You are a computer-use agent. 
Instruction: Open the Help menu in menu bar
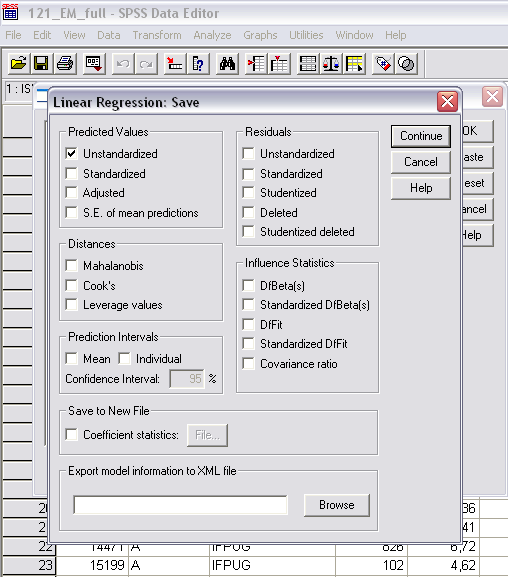point(396,35)
